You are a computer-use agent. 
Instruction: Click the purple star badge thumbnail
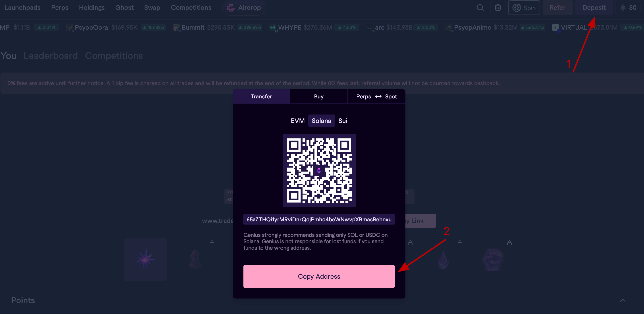[145, 260]
